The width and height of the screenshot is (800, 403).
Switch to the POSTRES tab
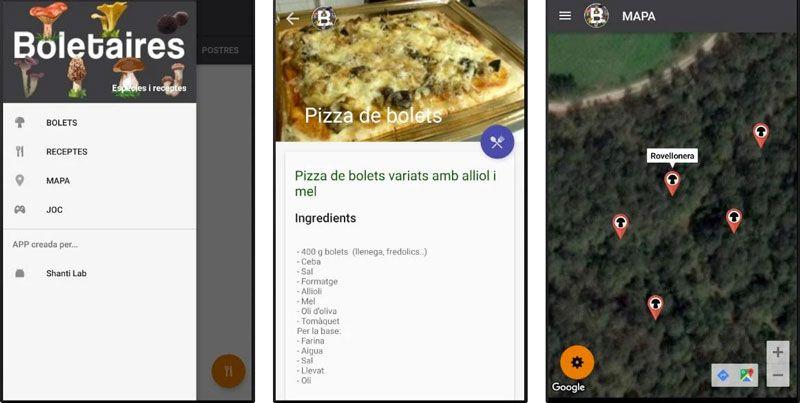(220, 51)
